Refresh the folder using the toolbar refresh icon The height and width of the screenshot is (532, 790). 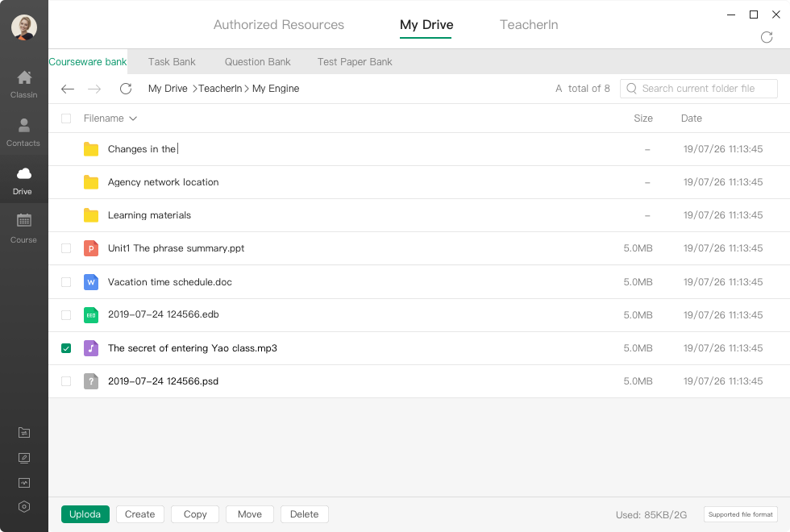125,89
